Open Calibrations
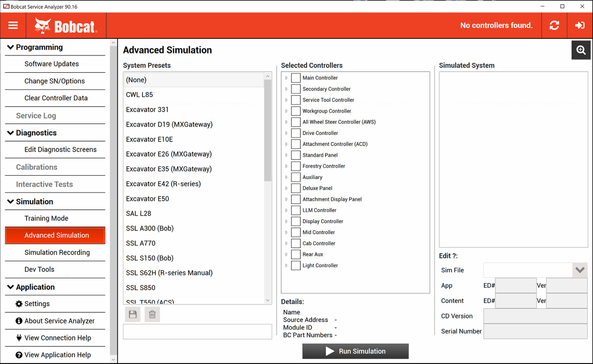The width and height of the screenshot is (593, 364). pos(55,167)
